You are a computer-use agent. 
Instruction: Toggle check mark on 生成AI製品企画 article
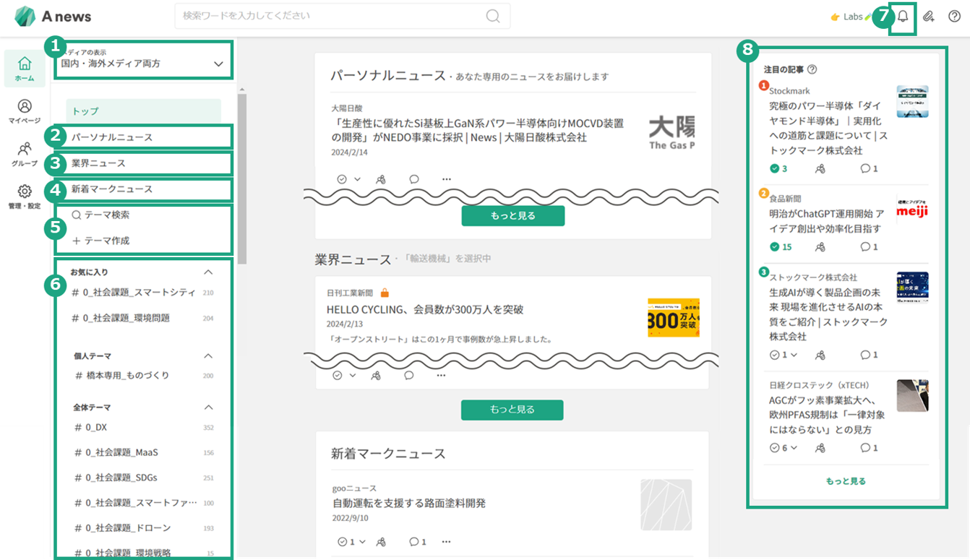pos(774,355)
